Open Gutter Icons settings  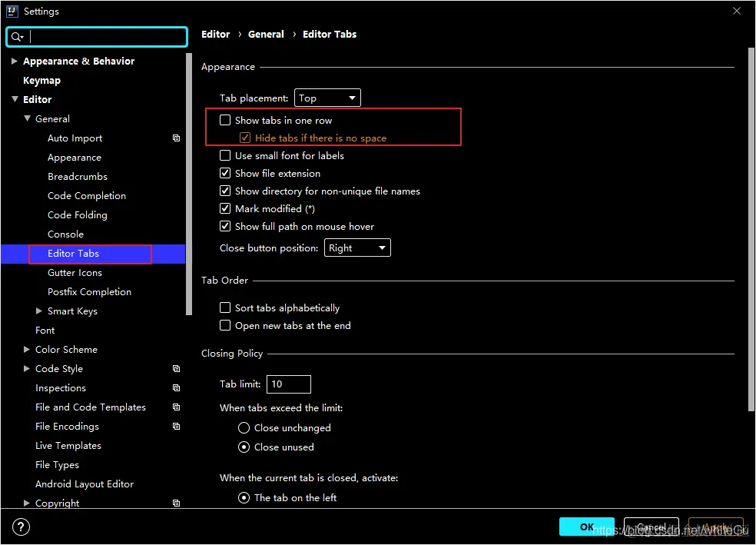click(x=75, y=272)
